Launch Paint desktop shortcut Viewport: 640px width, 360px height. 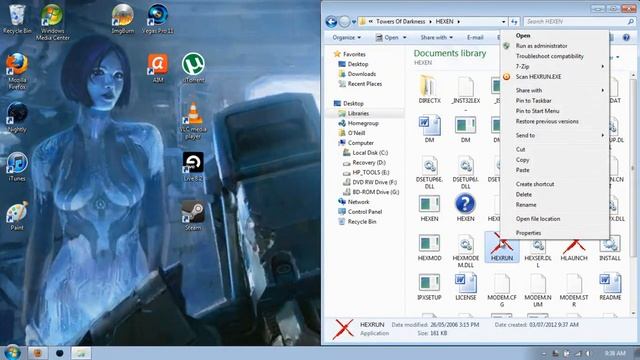click(x=17, y=216)
